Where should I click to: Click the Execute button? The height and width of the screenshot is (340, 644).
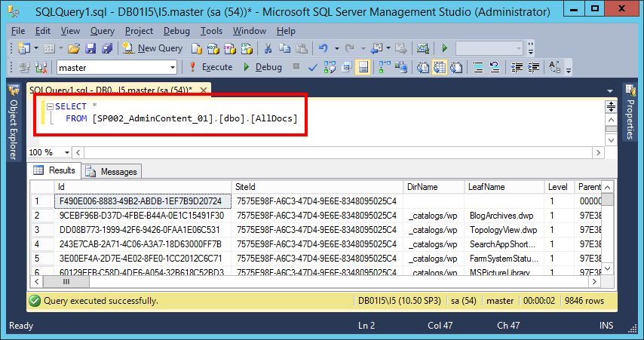pyautogui.click(x=211, y=67)
